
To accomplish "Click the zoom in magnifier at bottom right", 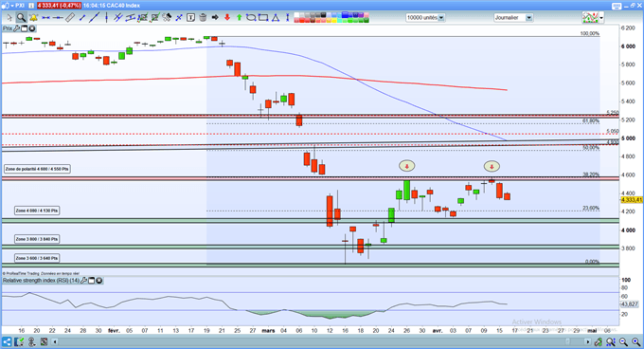I will (636, 341).
